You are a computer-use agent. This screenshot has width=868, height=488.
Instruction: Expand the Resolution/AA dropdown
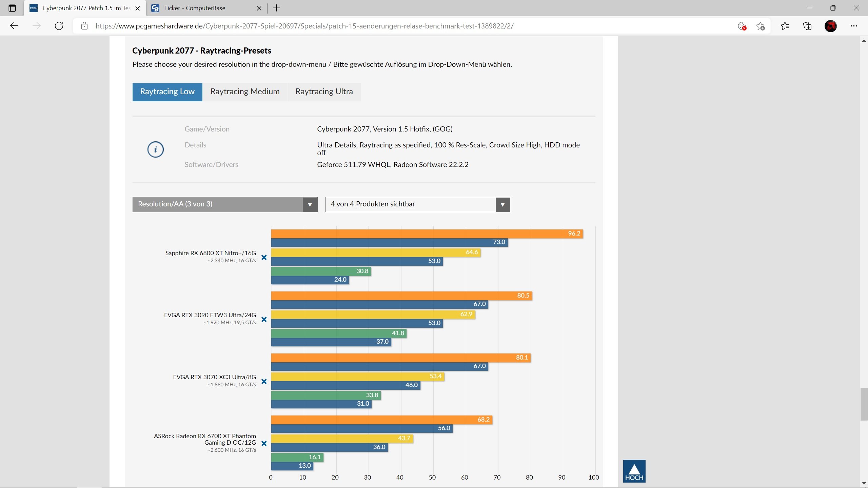(x=225, y=204)
